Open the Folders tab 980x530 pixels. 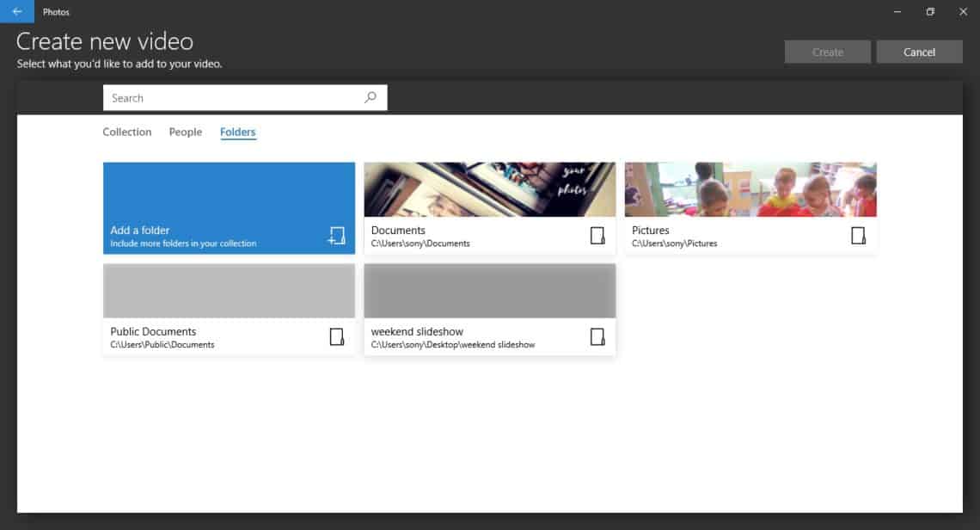pos(237,132)
